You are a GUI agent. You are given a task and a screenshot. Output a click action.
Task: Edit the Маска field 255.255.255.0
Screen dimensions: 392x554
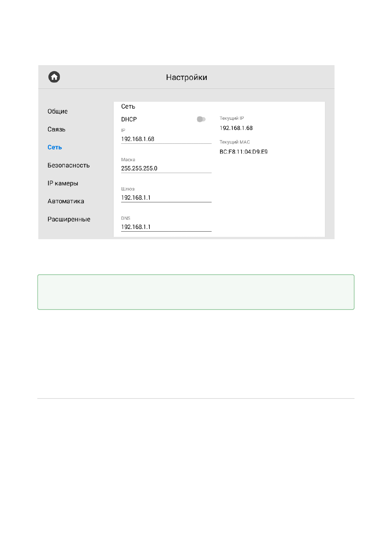point(166,168)
